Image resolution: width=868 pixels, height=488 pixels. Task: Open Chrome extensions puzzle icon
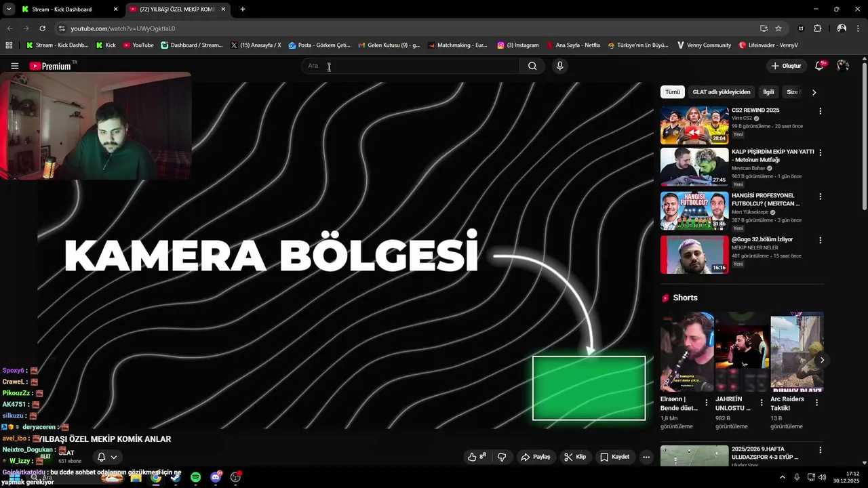[x=817, y=28]
